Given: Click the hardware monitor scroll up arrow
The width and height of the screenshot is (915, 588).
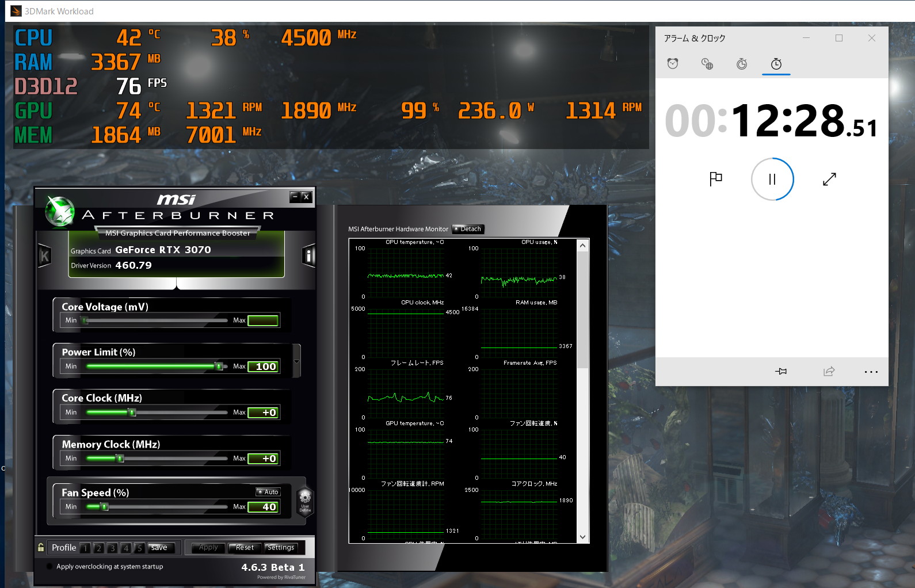Looking at the screenshot, I should pos(582,246).
